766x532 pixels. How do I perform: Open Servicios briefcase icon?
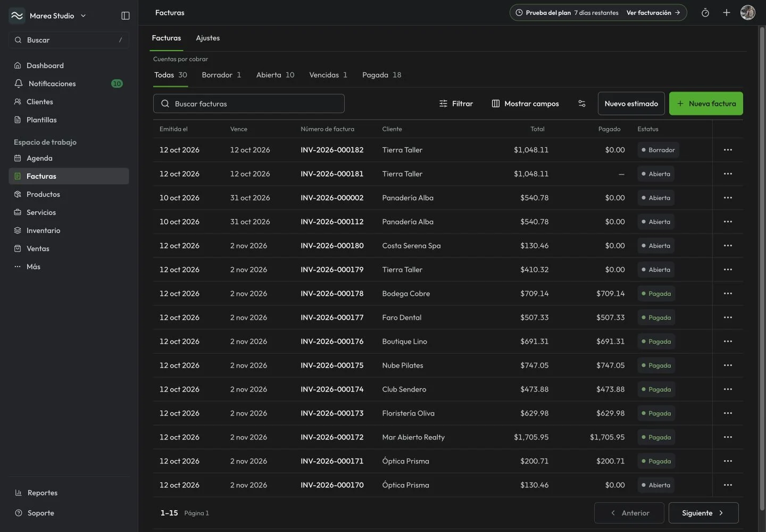(x=18, y=212)
